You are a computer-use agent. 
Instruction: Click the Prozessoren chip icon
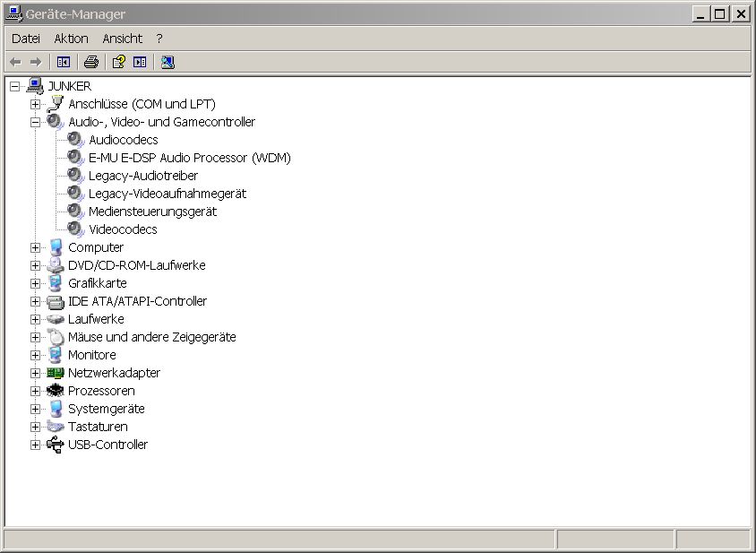56,391
